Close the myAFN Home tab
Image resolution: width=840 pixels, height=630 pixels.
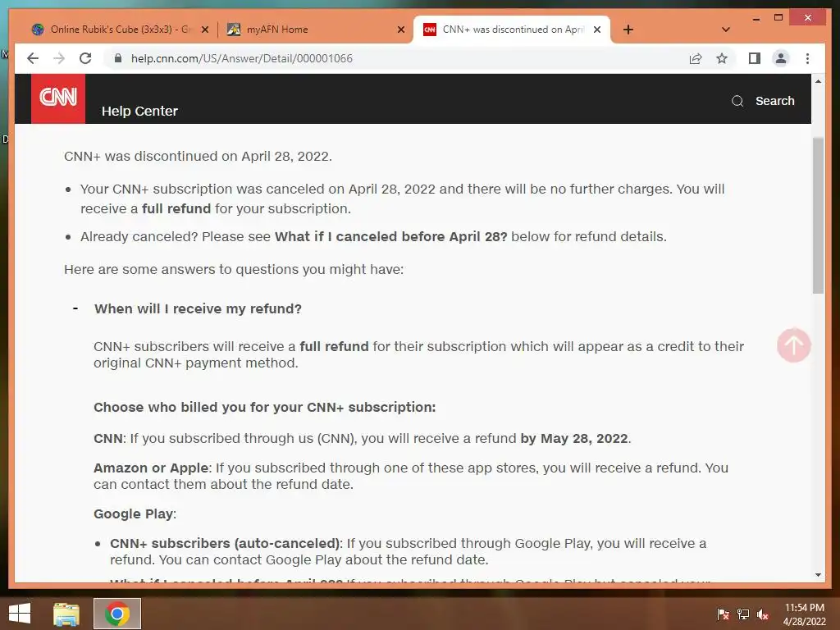pos(400,30)
